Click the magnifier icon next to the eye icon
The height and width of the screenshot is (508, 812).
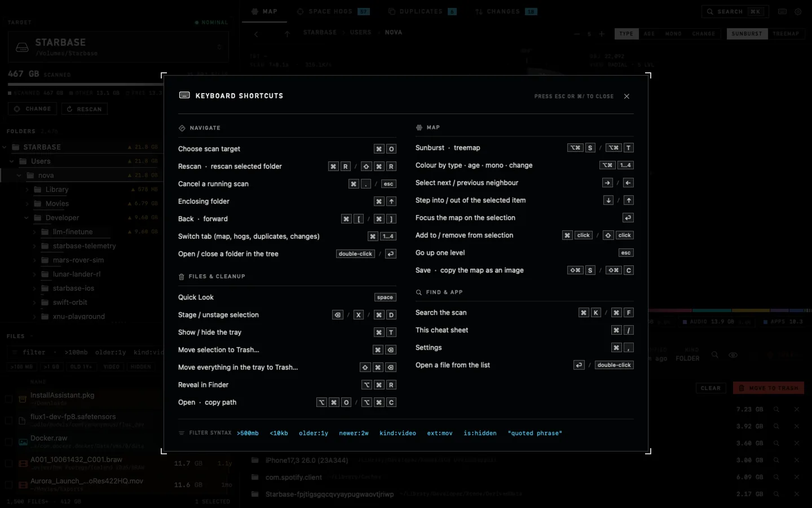click(x=714, y=355)
